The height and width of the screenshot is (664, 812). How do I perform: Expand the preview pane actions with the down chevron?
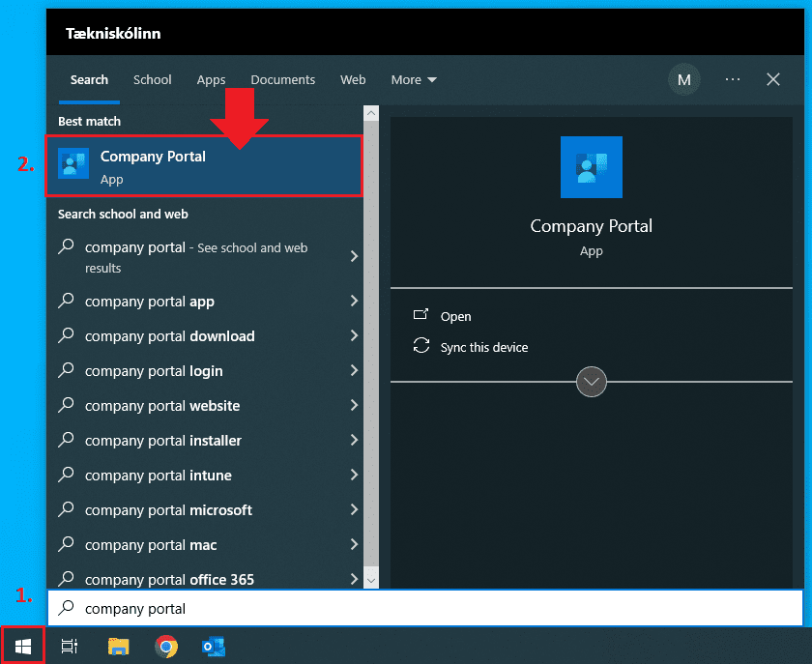pyautogui.click(x=591, y=382)
